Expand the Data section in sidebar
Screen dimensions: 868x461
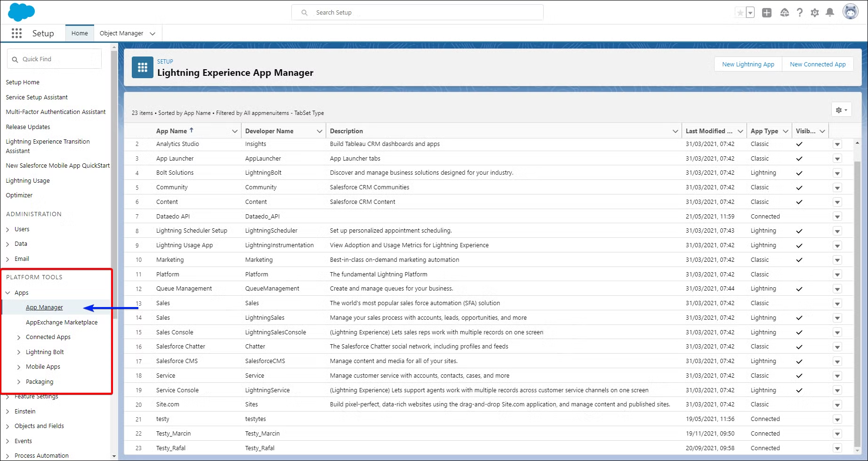8,244
